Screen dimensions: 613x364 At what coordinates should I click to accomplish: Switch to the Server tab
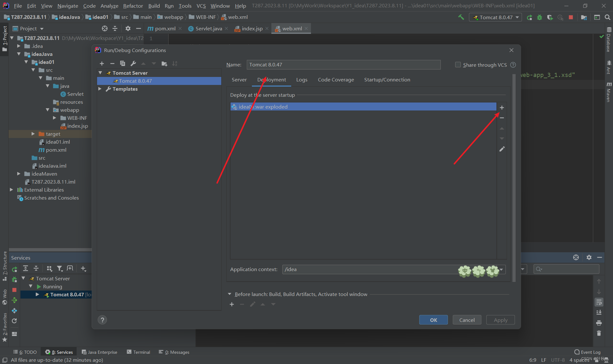point(239,80)
